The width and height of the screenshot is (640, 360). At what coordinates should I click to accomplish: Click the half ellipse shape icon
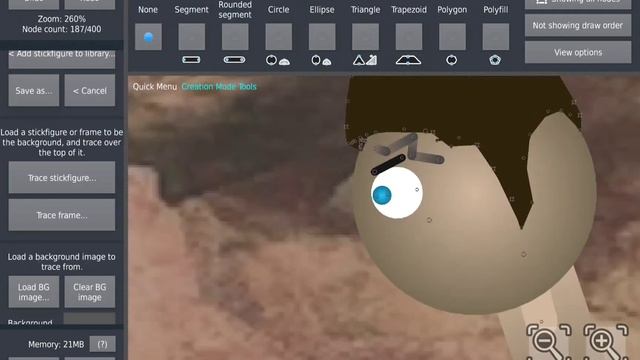point(327,62)
